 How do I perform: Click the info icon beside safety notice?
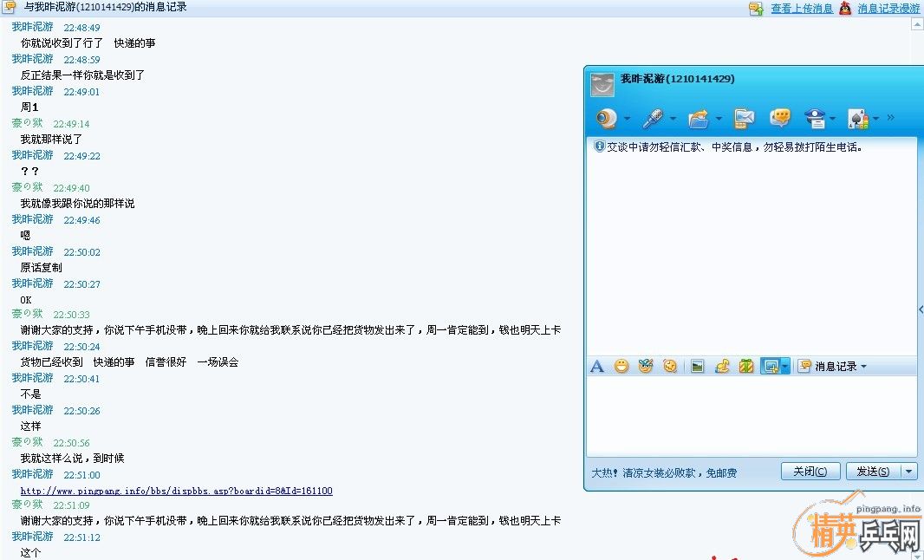[599, 147]
